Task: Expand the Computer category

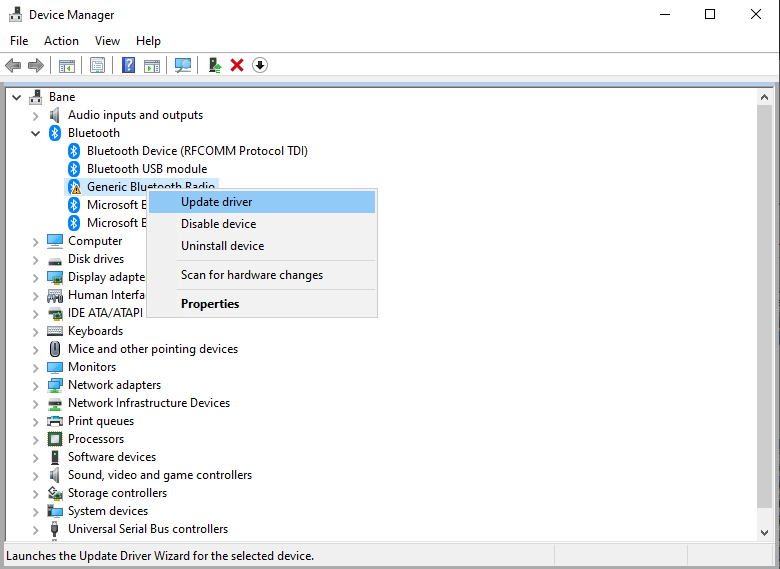Action: [35, 242]
